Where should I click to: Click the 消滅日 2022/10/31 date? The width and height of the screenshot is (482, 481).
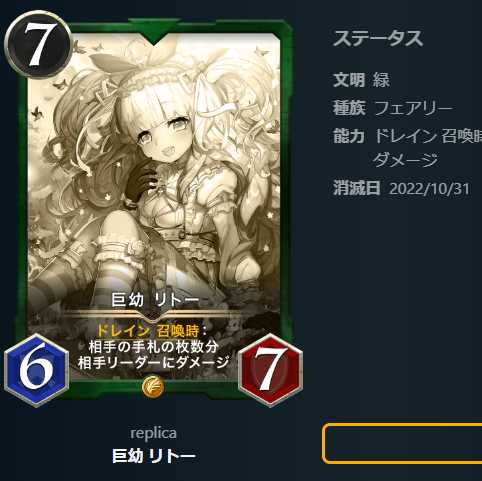(x=430, y=189)
